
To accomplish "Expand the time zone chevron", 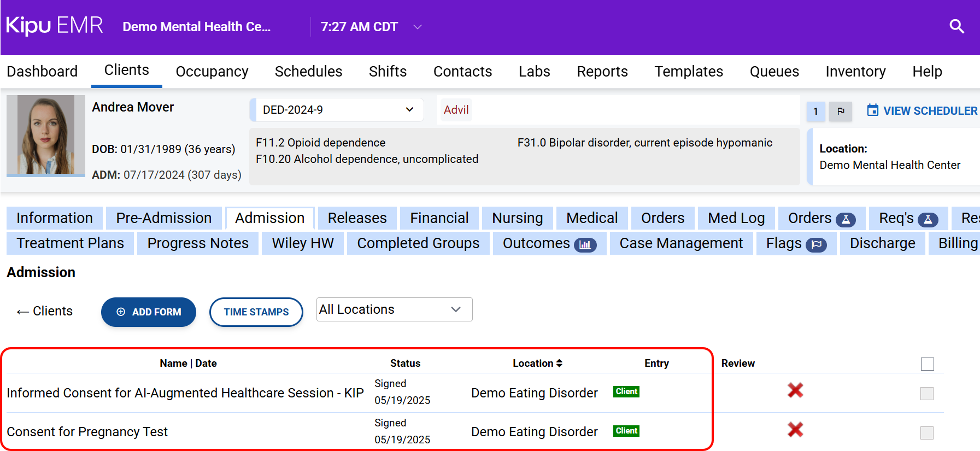I will [x=418, y=27].
